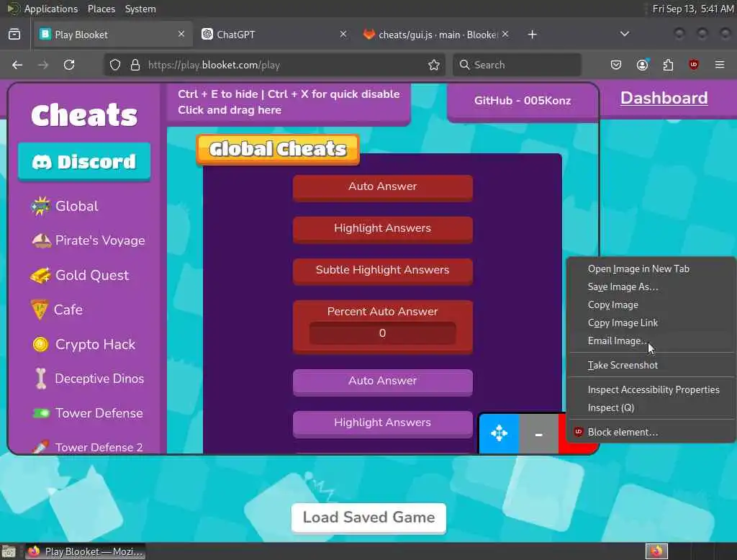The height and width of the screenshot is (560, 737).
Task: Open the Places menu
Action: pyautogui.click(x=101, y=9)
